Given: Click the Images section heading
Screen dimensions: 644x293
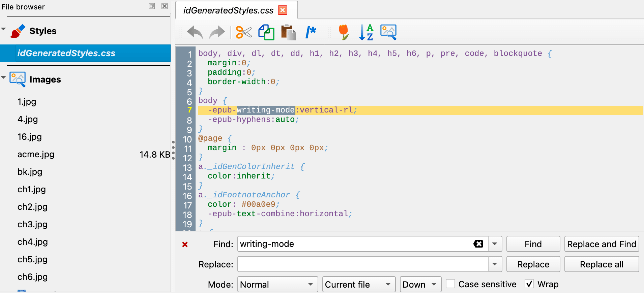Looking at the screenshot, I should [x=45, y=79].
